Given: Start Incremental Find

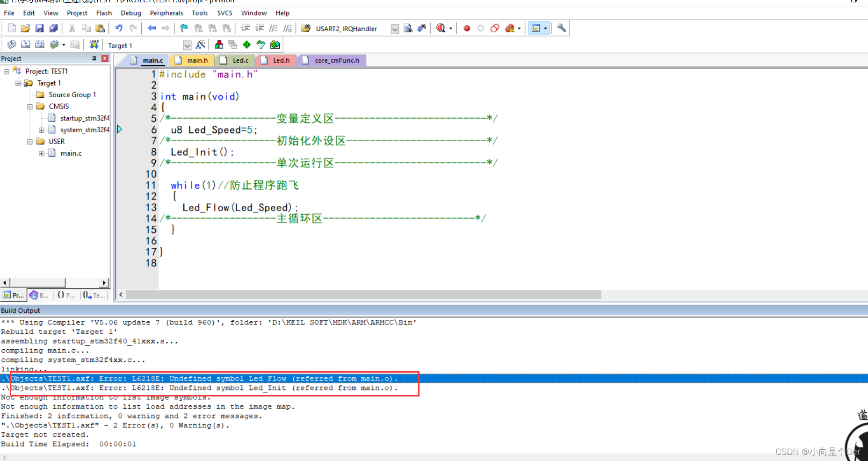Looking at the screenshot, I should click(422, 28).
